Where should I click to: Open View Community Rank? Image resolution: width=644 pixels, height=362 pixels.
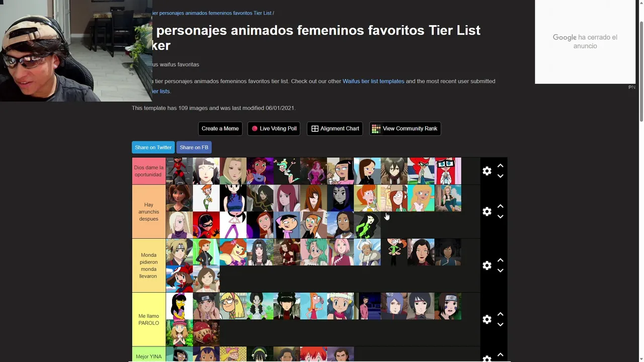(x=405, y=129)
